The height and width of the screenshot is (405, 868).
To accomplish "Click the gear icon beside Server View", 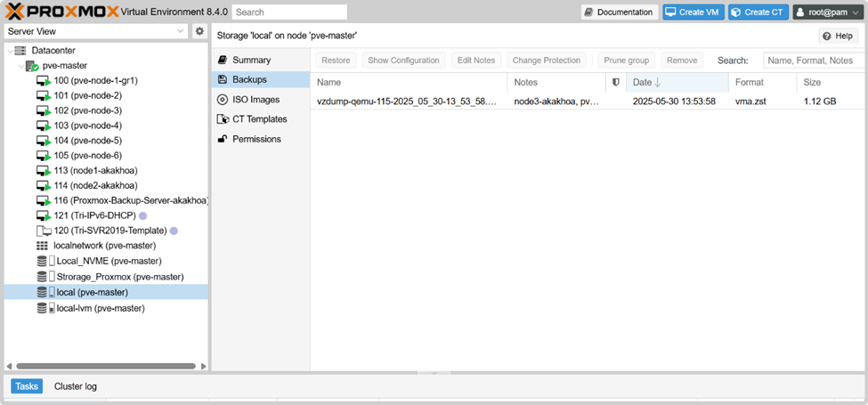I will tap(199, 31).
